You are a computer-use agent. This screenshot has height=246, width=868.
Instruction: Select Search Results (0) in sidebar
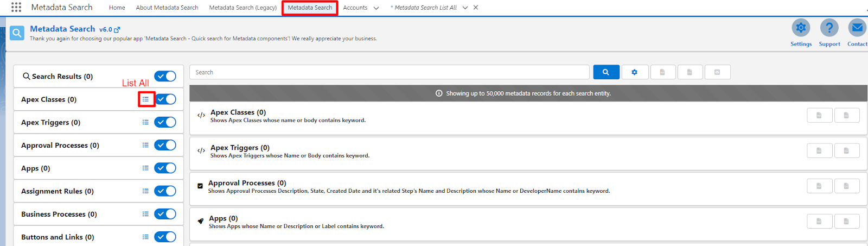pyautogui.click(x=62, y=77)
